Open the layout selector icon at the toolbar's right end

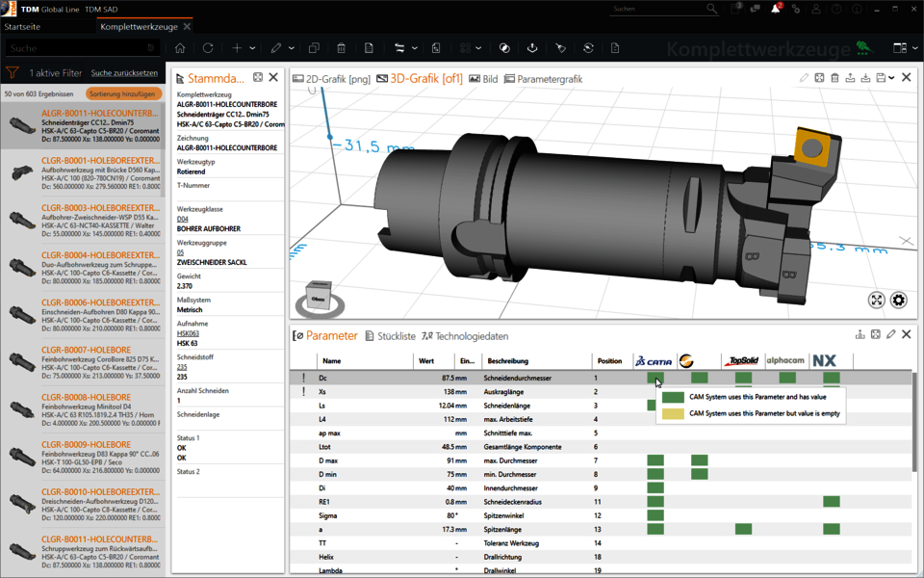[900, 48]
